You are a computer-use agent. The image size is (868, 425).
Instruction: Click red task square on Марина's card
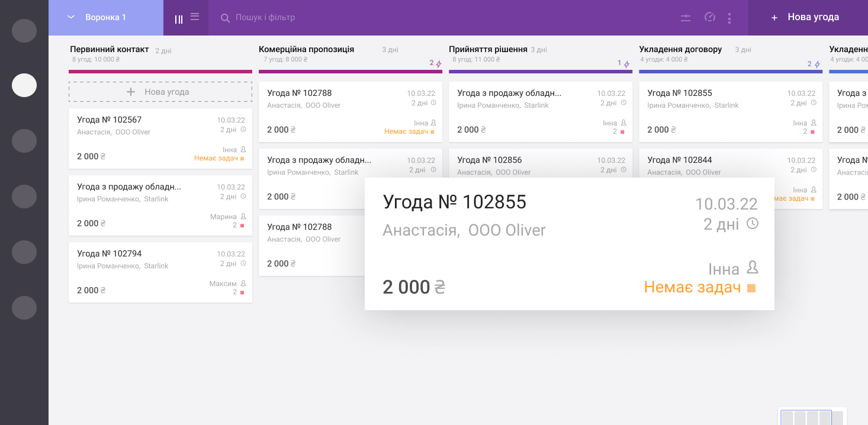tap(242, 226)
